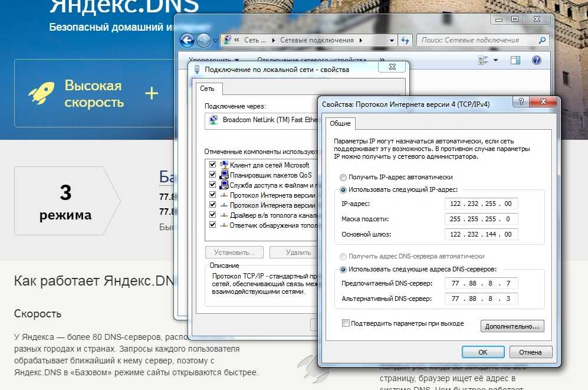Toggle the preview pane icon in Explorer
This screenshot has height=390, width=588.
click(515, 60)
